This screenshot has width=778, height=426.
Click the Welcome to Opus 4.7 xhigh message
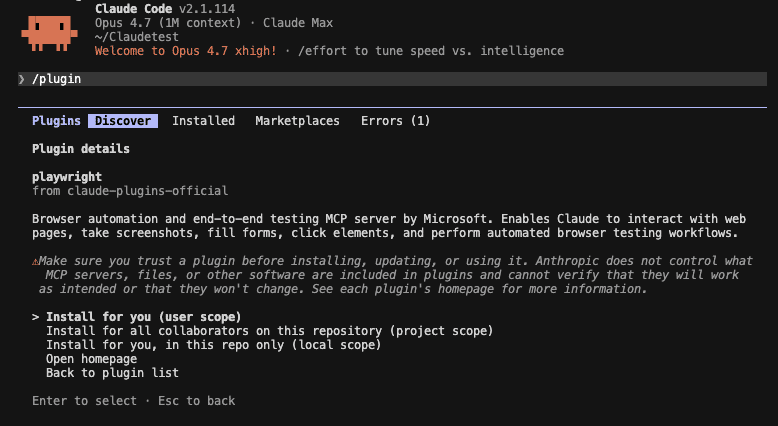tap(186, 51)
